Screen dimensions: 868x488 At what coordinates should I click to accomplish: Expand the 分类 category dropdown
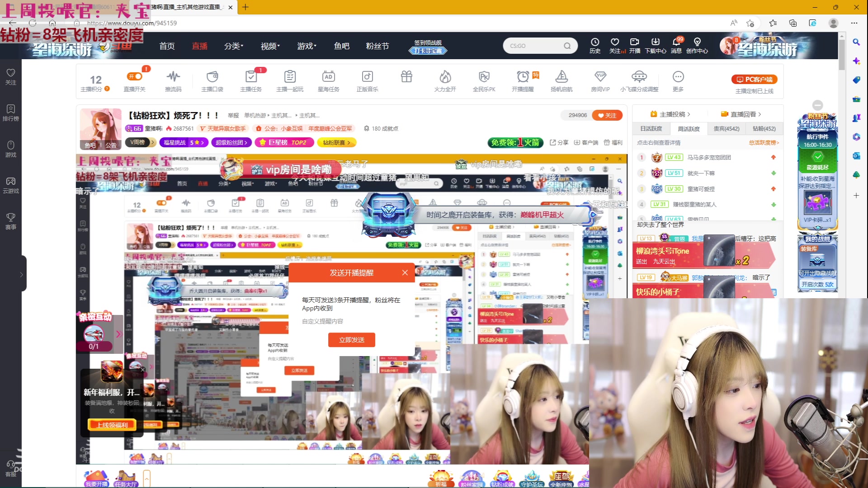tap(233, 46)
